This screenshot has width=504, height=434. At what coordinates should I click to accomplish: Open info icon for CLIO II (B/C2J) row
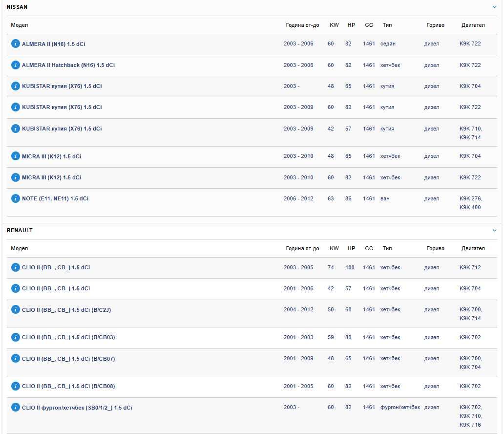[x=16, y=309]
